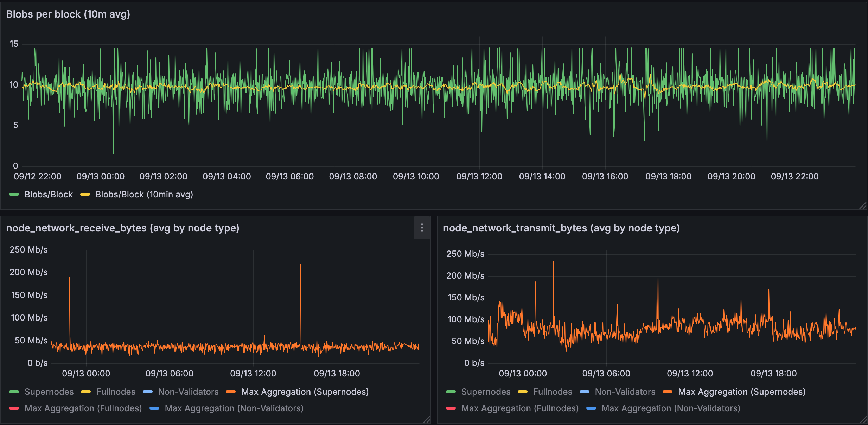Image resolution: width=868 pixels, height=425 pixels.
Task: Open the Blobs per block panel title menu
Action: 68,14
